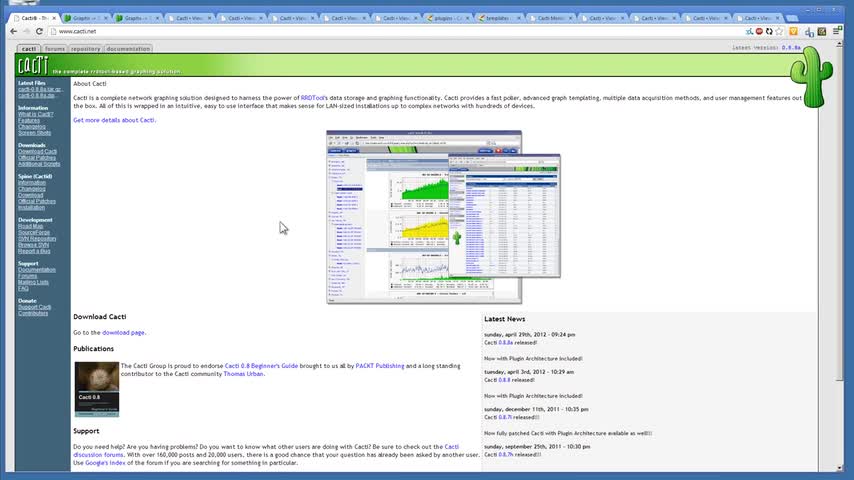
Task: Click the page scrollbar down arrow
Action: [839, 467]
